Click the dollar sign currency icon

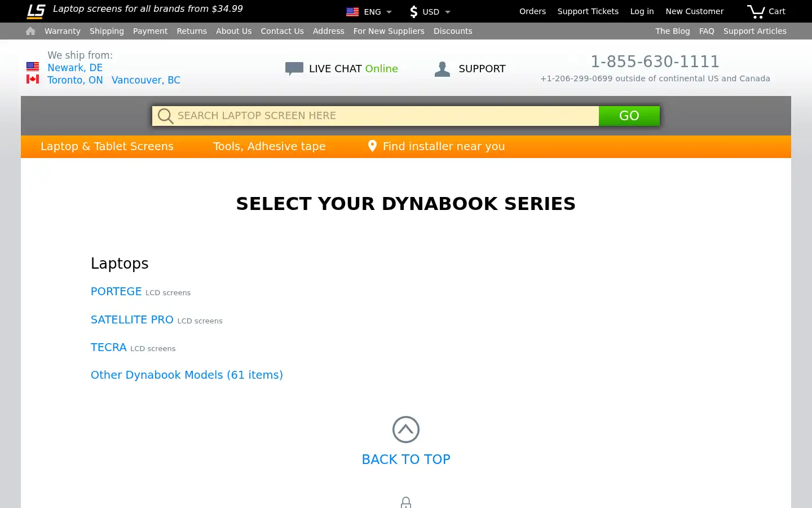(x=414, y=11)
